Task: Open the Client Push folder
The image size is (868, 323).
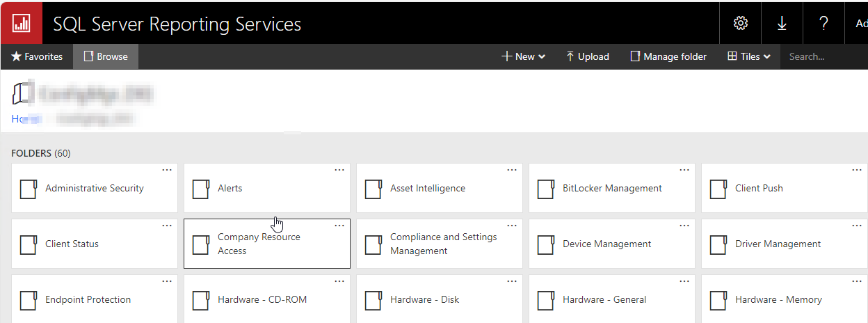Action: [785, 188]
